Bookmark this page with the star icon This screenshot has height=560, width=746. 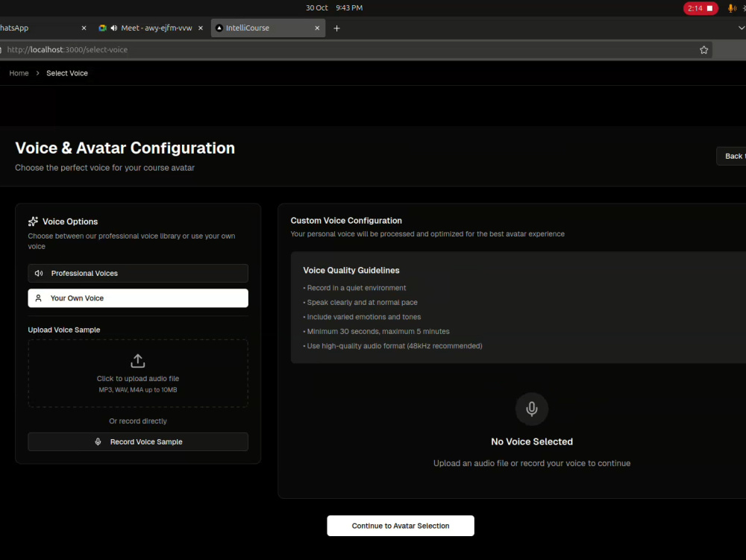click(703, 50)
